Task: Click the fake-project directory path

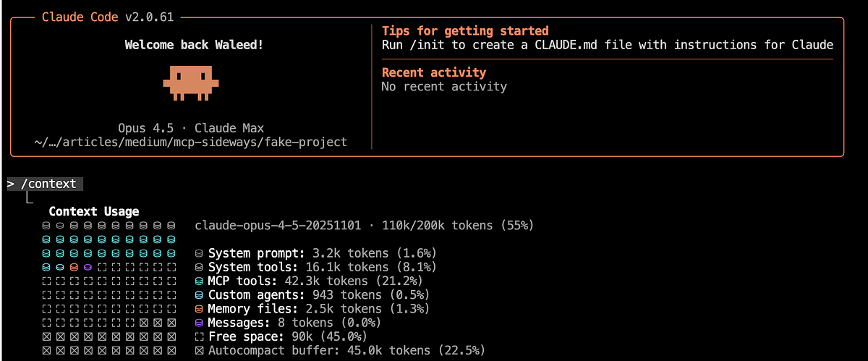Action: [x=190, y=142]
